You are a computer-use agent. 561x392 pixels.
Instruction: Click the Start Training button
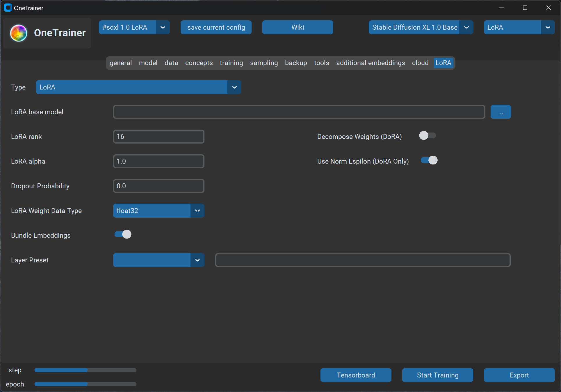437,375
